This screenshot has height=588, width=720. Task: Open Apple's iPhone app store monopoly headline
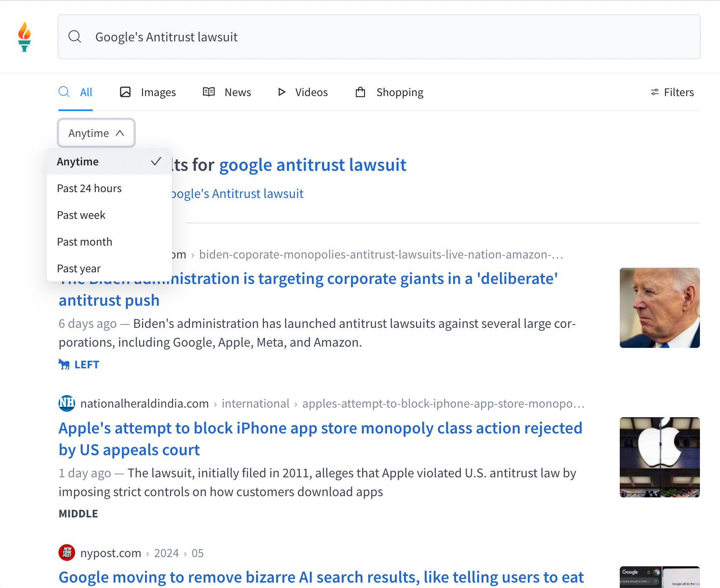(320, 439)
